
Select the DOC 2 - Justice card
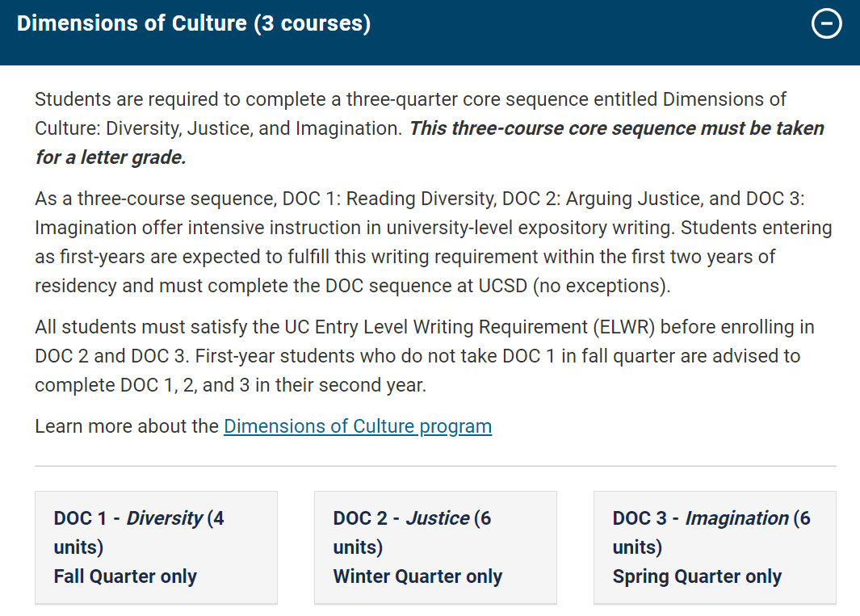pos(435,547)
